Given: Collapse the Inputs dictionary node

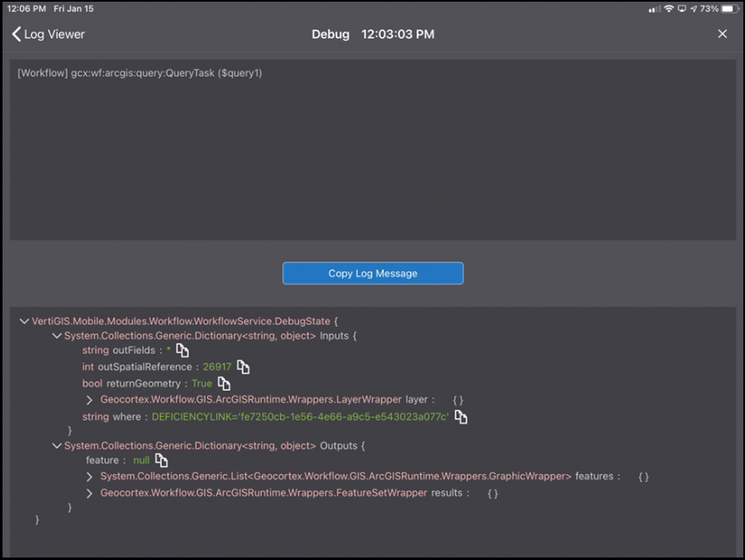Looking at the screenshot, I should (x=56, y=336).
